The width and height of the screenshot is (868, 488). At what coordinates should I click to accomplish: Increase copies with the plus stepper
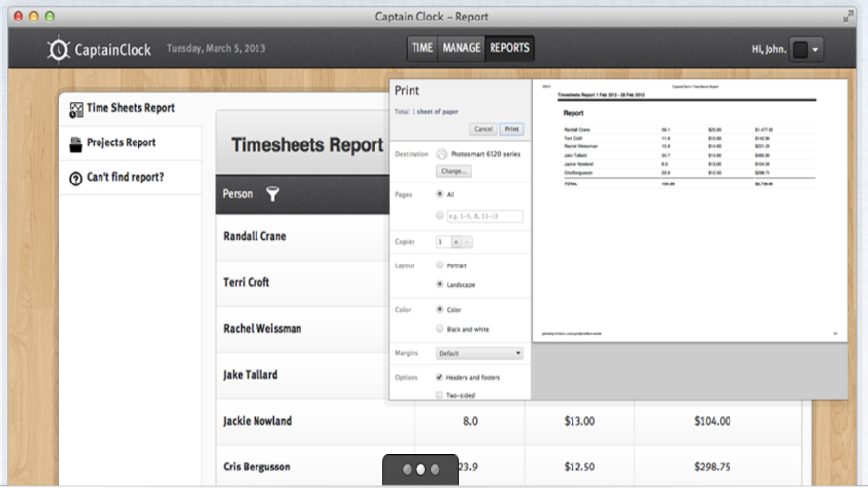[456, 242]
